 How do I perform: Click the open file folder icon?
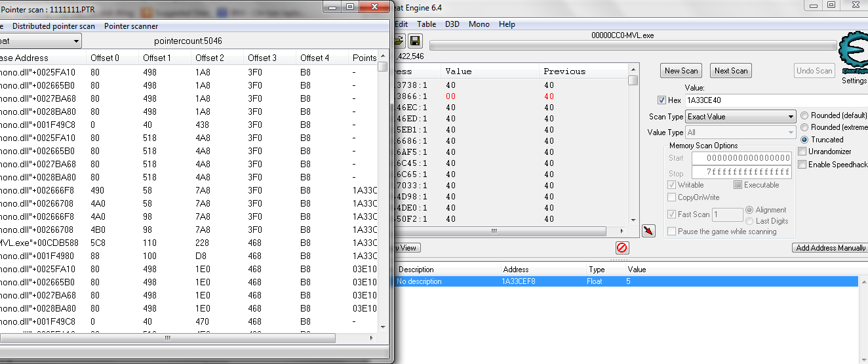click(x=399, y=41)
